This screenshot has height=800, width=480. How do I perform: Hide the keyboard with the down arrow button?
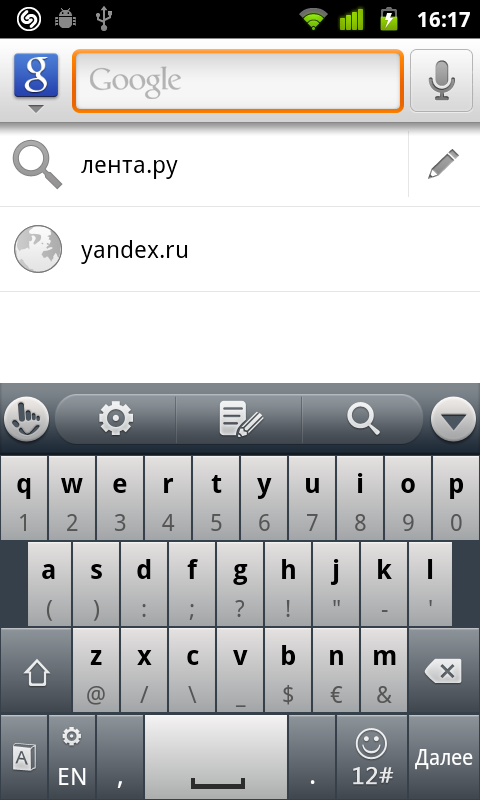(453, 419)
